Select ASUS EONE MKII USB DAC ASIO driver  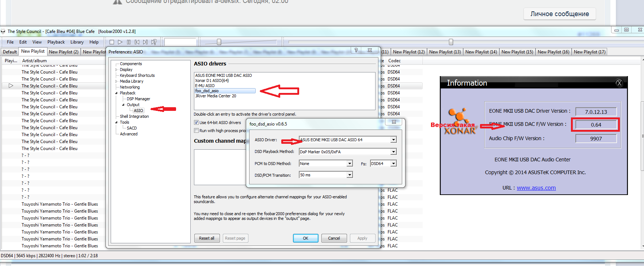(224, 75)
